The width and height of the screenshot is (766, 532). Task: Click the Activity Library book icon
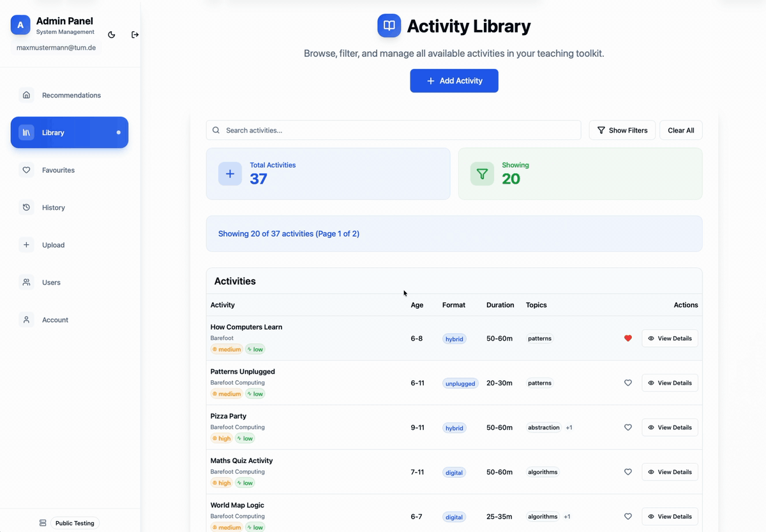coord(389,26)
